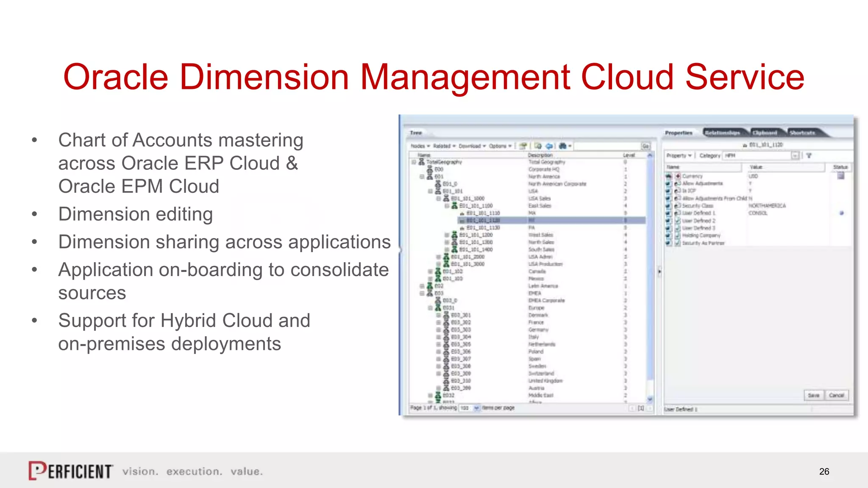Collapse the E01 North America node
The height and width of the screenshot is (488, 868).
point(422,177)
